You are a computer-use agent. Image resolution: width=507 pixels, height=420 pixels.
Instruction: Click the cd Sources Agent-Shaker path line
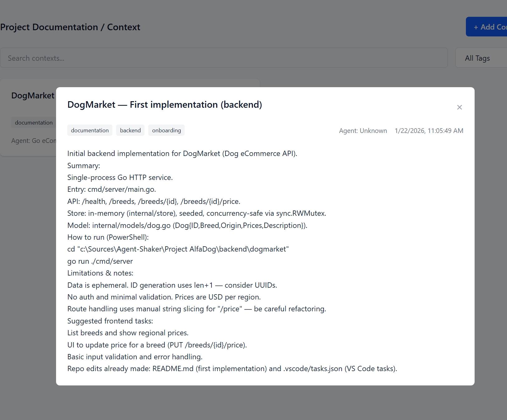(x=178, y=249)
